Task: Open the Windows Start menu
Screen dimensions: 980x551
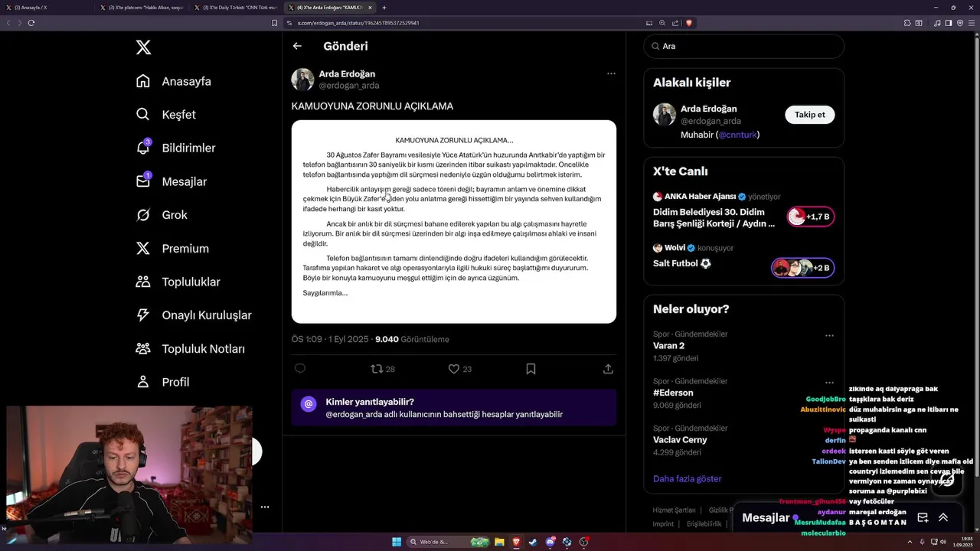Action: point(397,542)
